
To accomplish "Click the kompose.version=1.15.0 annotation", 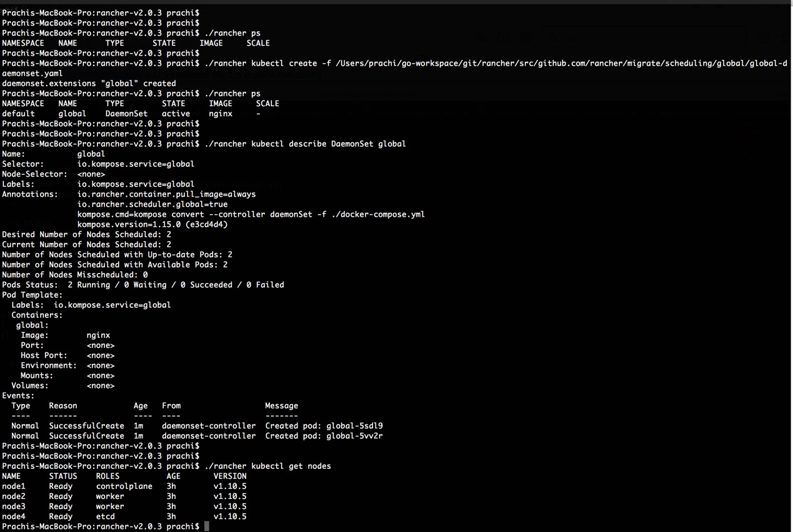I will click(x=152, y=224).
